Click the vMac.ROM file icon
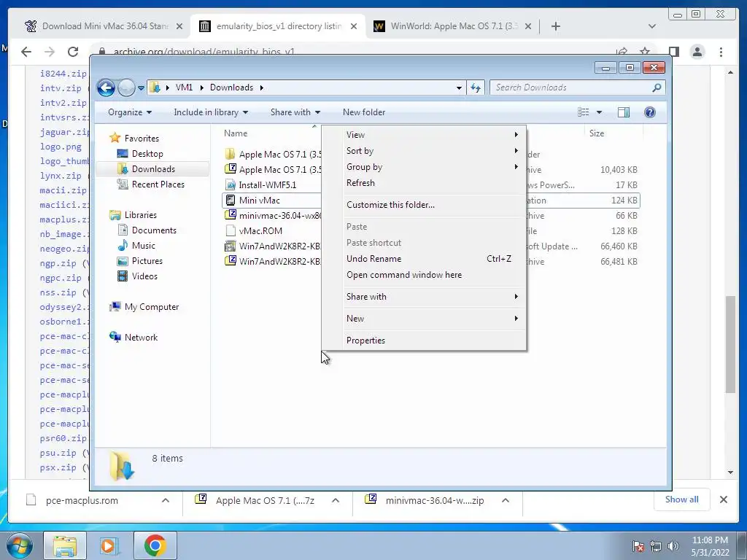 (231, 231)
